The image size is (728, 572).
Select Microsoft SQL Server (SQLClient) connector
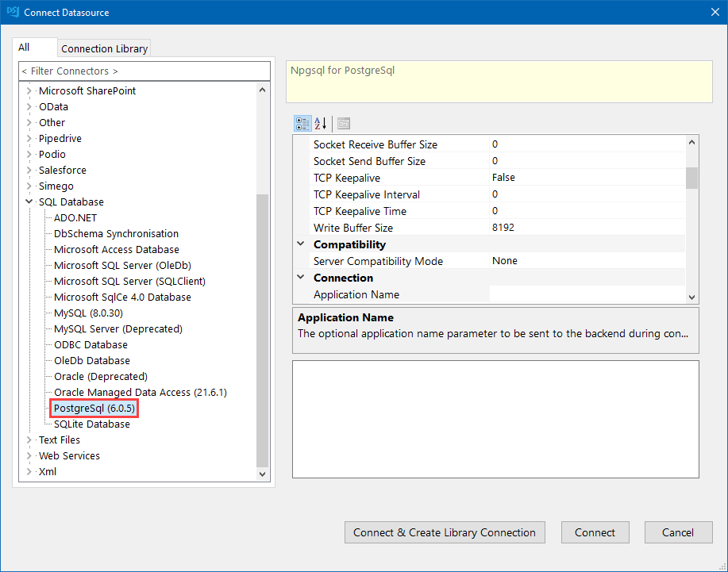click(x=129, y=281)
